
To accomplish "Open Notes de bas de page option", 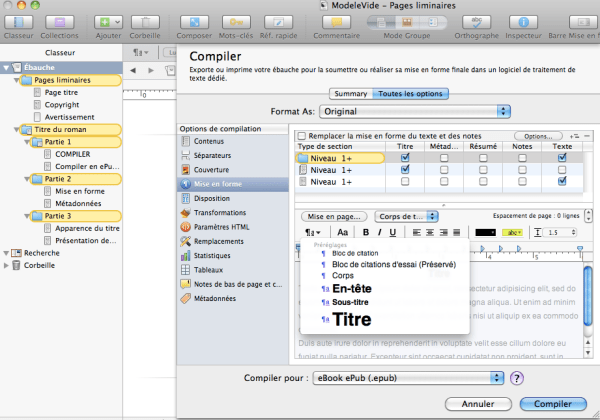I will point(233,284).
